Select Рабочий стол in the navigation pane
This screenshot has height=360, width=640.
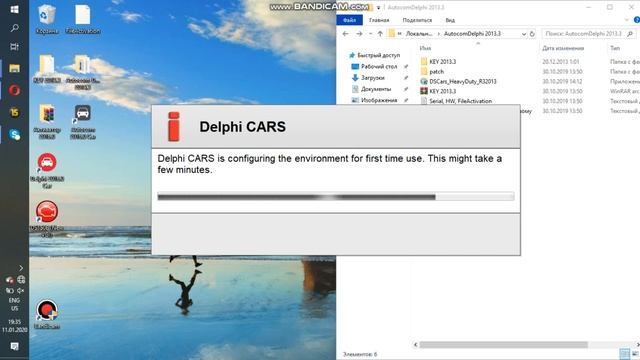click(379, 67)
